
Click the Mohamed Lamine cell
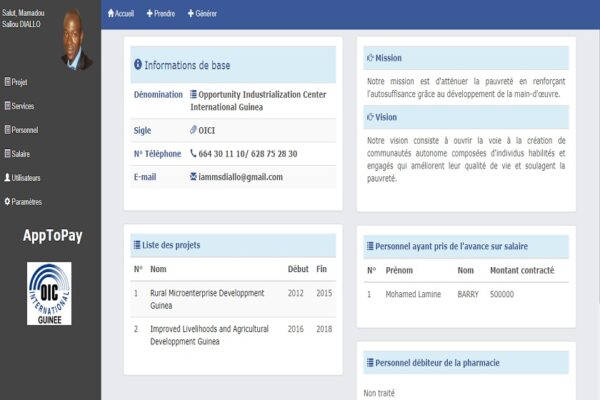pos(413,294)
